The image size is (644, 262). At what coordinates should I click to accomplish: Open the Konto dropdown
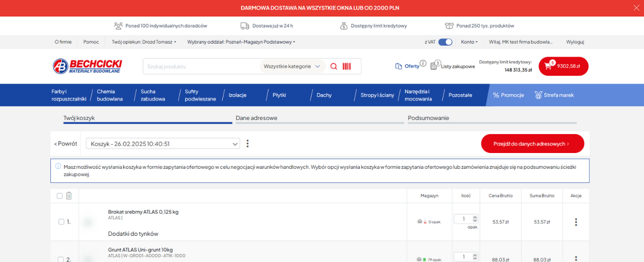[x=469, y=42]
